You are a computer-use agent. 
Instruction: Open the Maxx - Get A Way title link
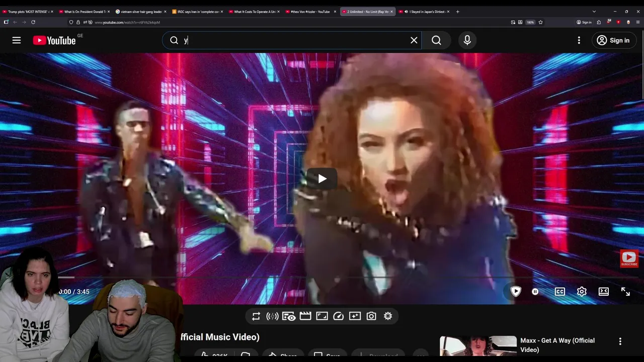pyautogui.click(x=557, y=345)
